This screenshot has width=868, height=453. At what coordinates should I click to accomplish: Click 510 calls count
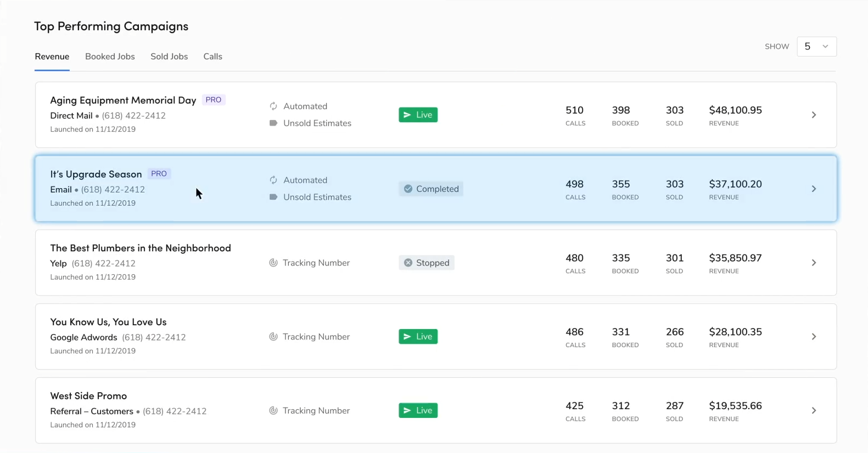574,110
